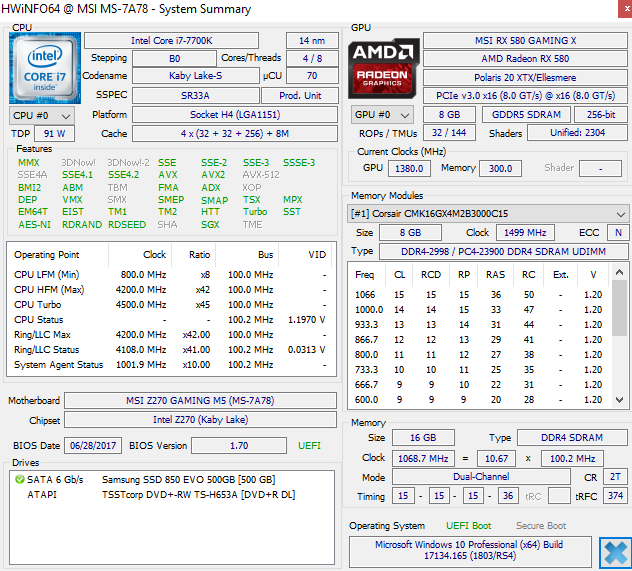Viewport: 632px width, 571px height.
Task: Click the BIOS Date 06/28/2017 field
Action: [x=93, y=446]
